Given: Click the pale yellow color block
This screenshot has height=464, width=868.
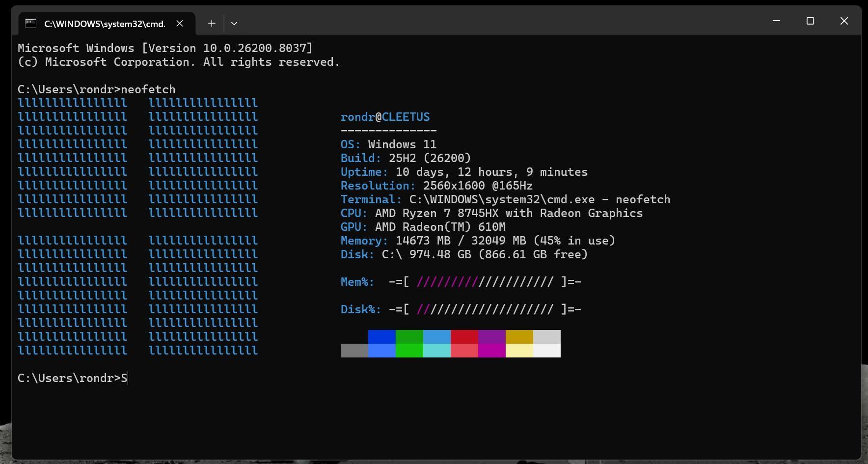Looking at the screenshot, I should point(519,351).
